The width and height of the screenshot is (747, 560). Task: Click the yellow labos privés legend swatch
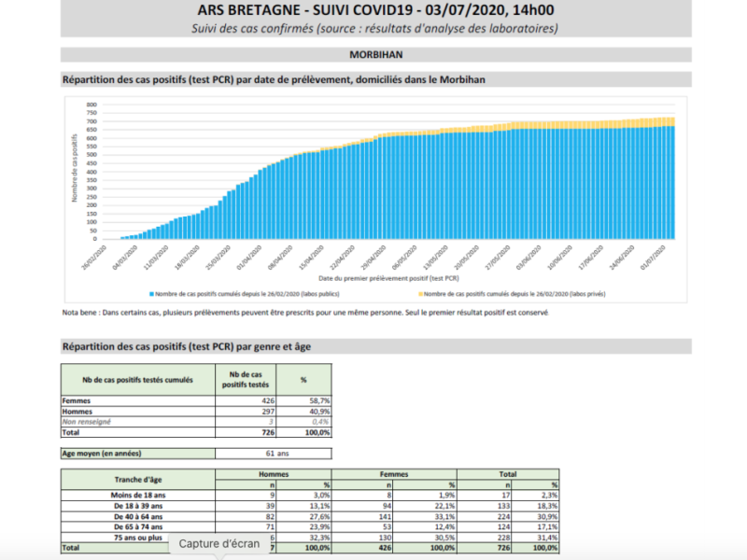click(x=421, y=294)
